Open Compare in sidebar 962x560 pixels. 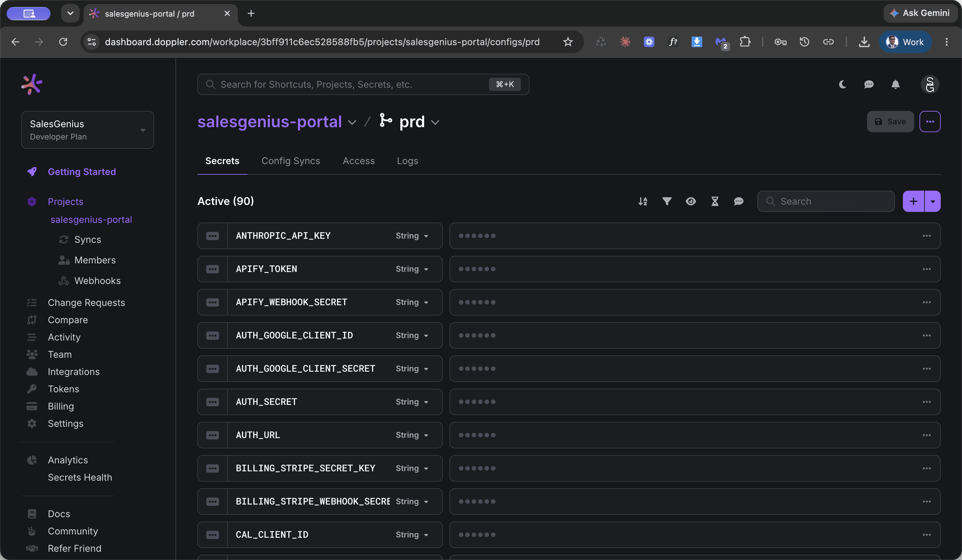pyautogui.click(x=67, y=320)
